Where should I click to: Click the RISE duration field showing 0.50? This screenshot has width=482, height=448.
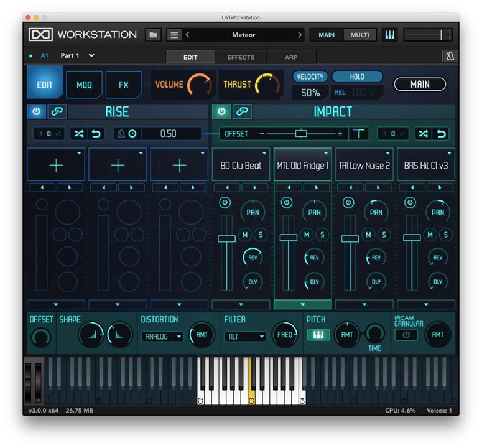pyautogui.click(x=168, y=134)
